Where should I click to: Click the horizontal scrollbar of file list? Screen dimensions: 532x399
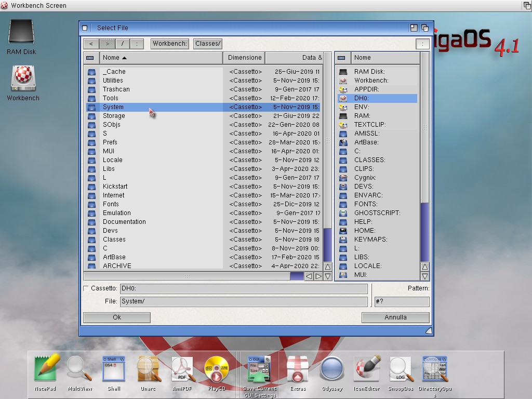[187, 276]
